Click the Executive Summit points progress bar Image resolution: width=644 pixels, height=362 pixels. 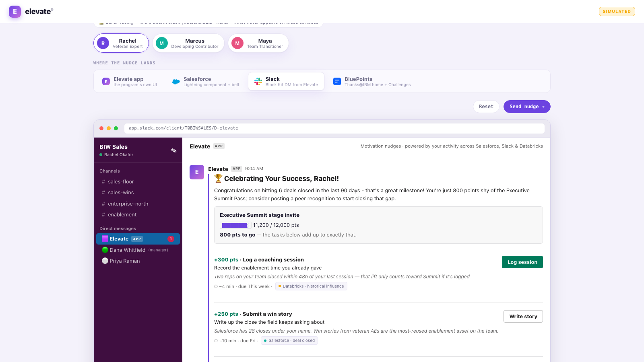pyautogui.click(x=235, y=225)
